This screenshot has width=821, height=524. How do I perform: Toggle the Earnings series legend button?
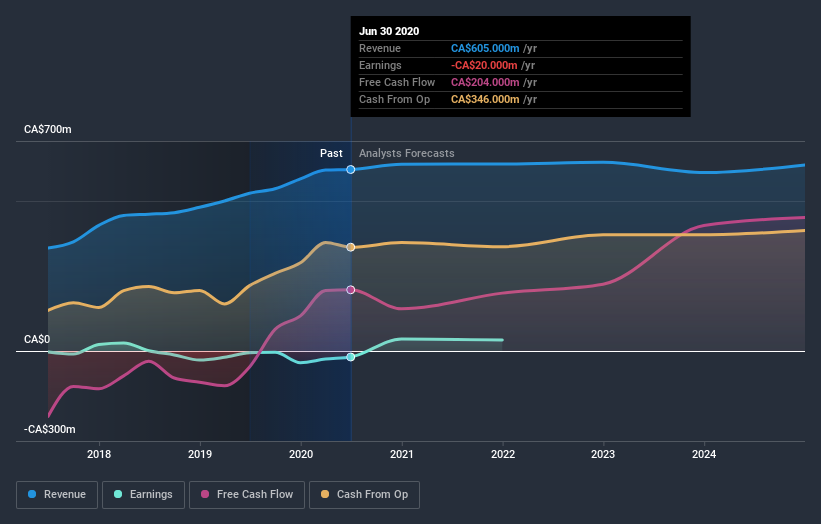point(143,495)
